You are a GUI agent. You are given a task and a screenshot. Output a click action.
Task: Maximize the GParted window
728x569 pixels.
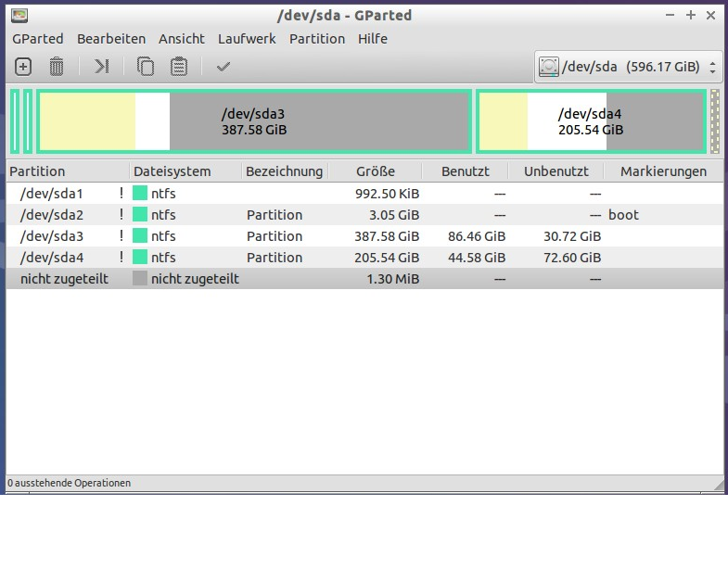tap(690, 16)
